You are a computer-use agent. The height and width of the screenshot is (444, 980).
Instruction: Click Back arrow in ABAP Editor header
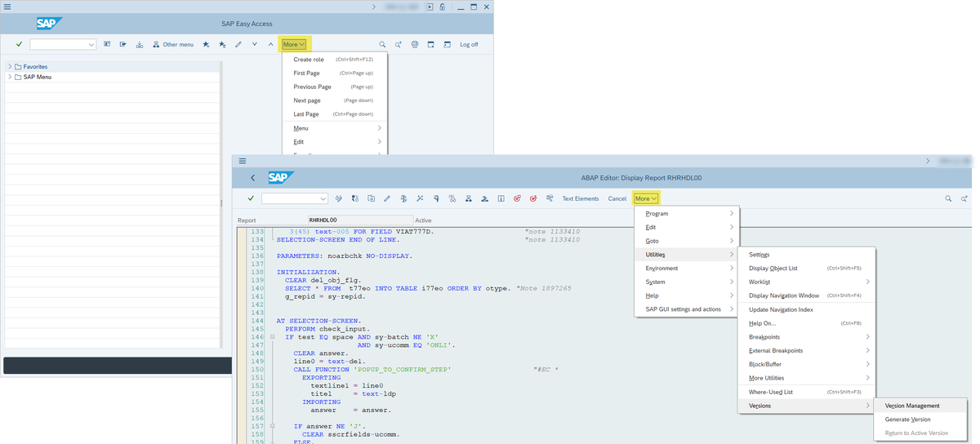(x=252, y=177)
